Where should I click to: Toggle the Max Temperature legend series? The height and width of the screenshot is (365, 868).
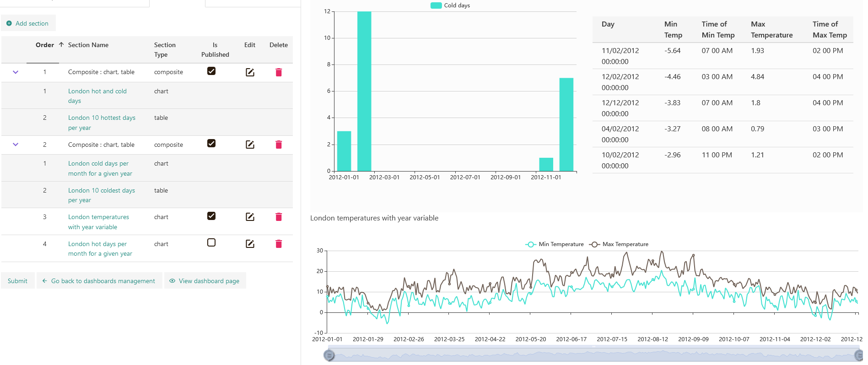619,244
